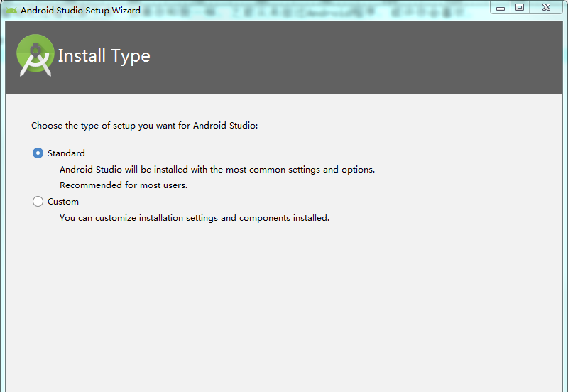Click the 'Custom' label text
568x392 pixels.
pos(63,202)
